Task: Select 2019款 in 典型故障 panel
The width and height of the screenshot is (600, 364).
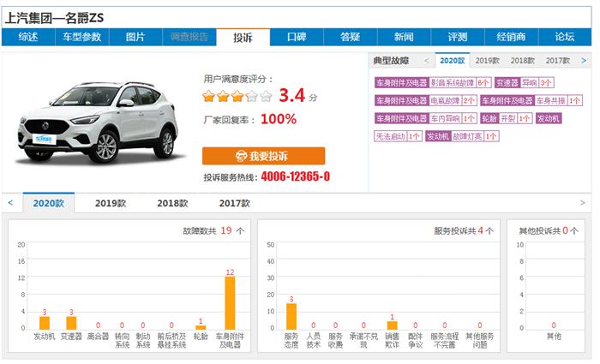Action: point(488,61)
